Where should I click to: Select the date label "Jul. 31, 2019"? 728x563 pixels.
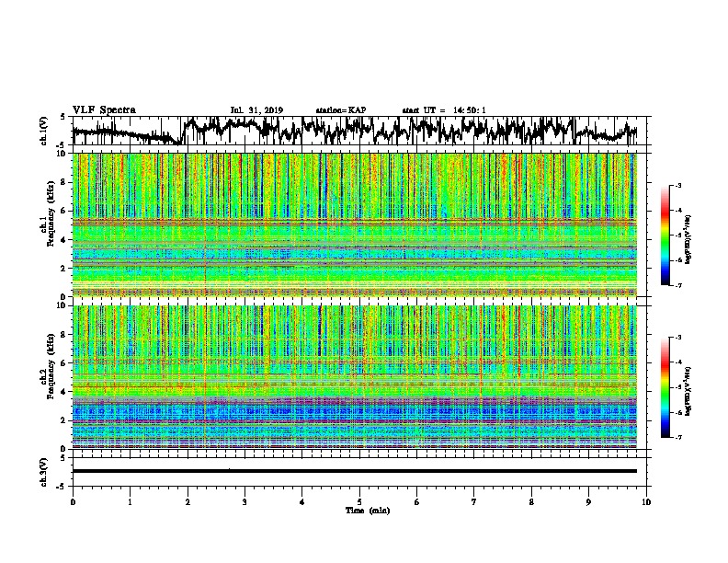[256, 110]
